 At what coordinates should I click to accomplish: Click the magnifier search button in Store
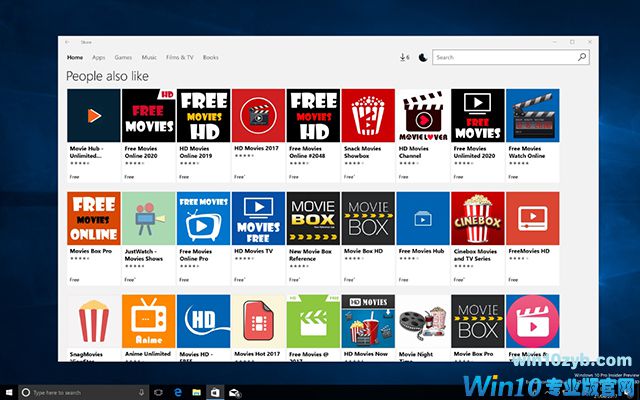tap(582, 57)
